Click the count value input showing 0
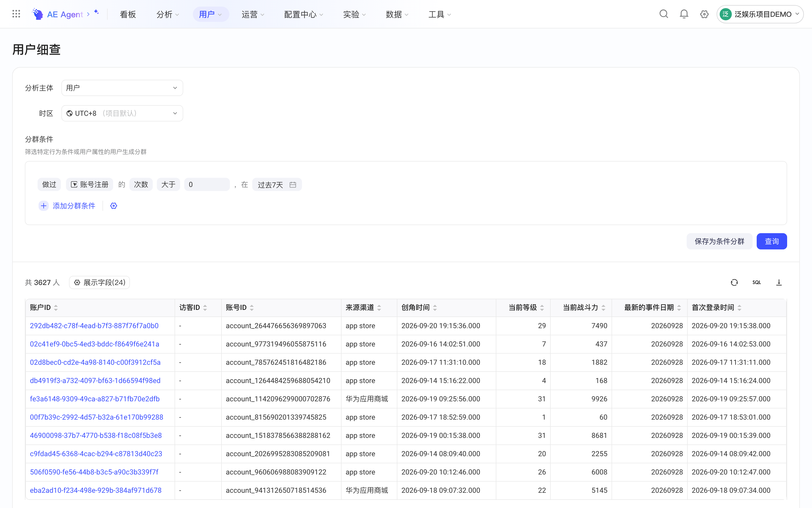The height and width of the screenshot is (508, 812). pos(207,184)
